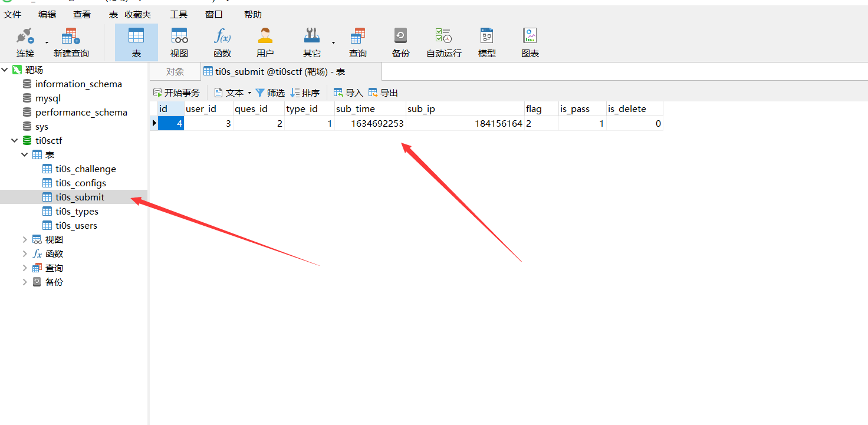Viewport: 868px width, 425px height.
Task: Open the 编辑 menu
Action: (47, 14)
